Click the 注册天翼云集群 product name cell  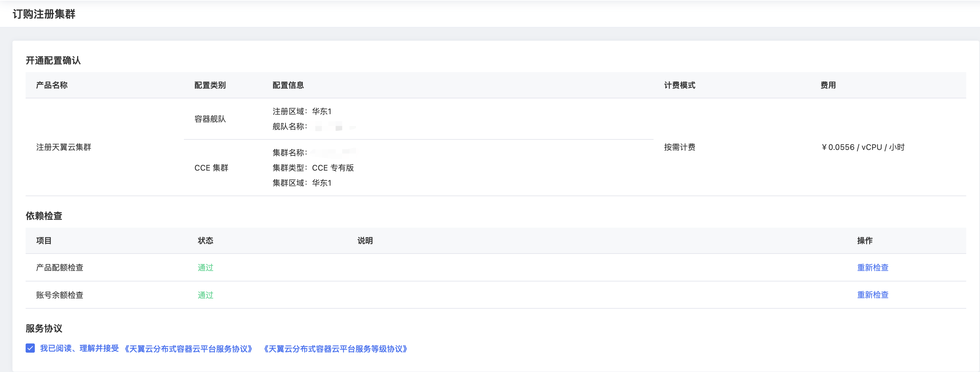[63, 147]
